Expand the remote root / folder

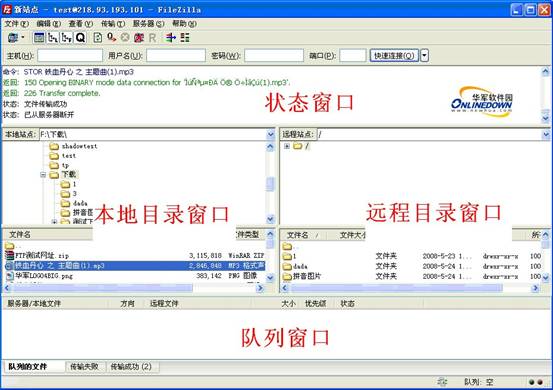click(287, 146)
